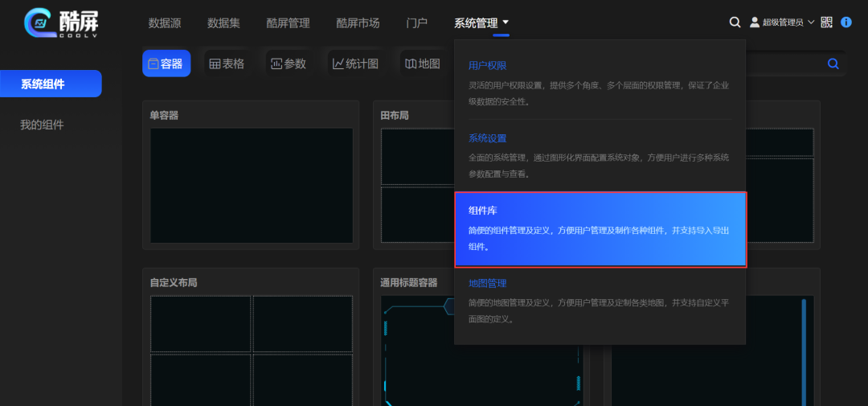Screen dimensions: 868x406
Task: Collapse the 系统管理 dropdown menu
Action: 481,23
